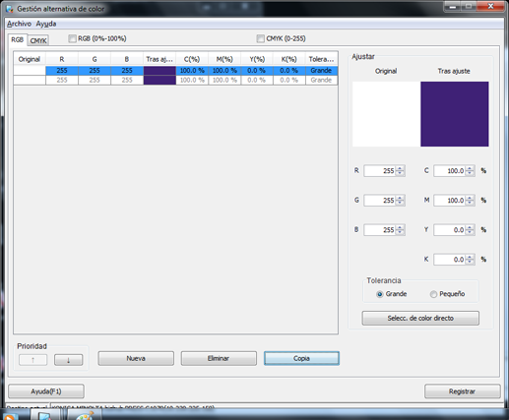Click the Registrar button
This screenshot has width=509, height=420.
click(x=462, y=391)
